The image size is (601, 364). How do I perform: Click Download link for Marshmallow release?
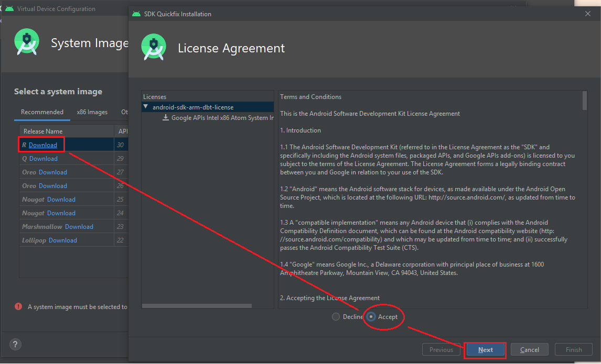click(79, 227)
